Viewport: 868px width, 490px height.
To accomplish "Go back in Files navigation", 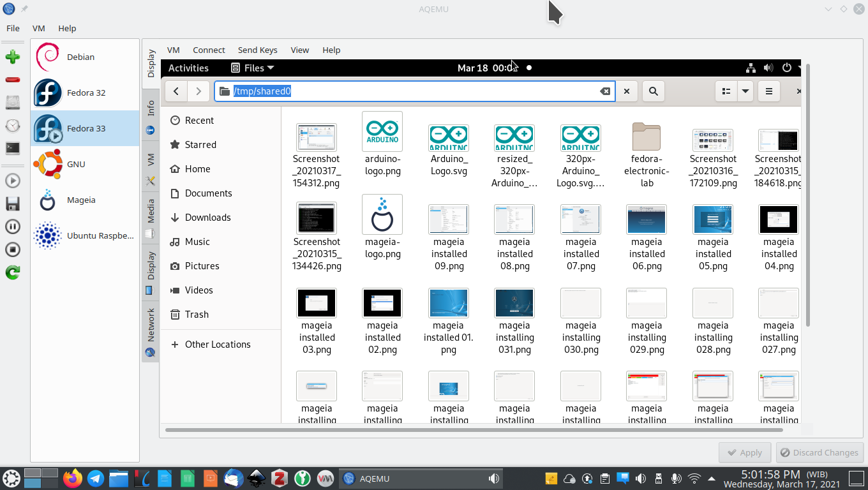I will 176,91.
